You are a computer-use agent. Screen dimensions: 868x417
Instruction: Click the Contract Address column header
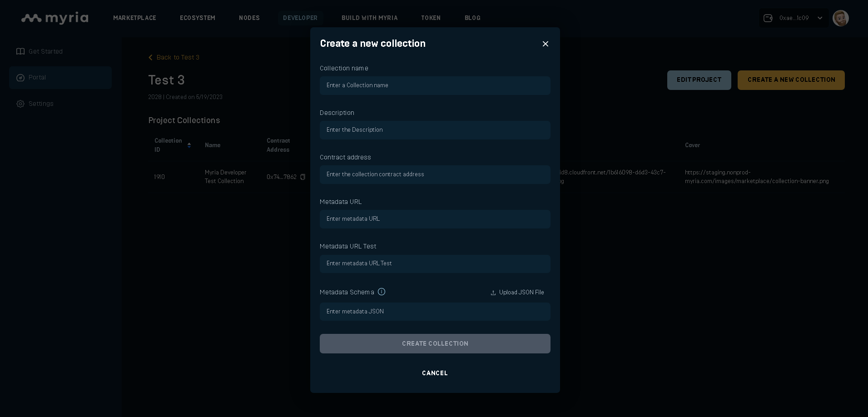[x=278, y=145]
